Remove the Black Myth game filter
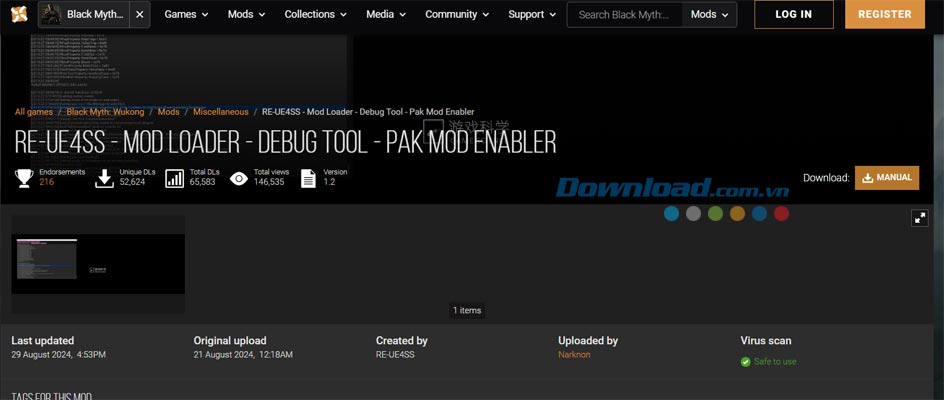This screenshot has width=944, height=400. click(139, 15)
